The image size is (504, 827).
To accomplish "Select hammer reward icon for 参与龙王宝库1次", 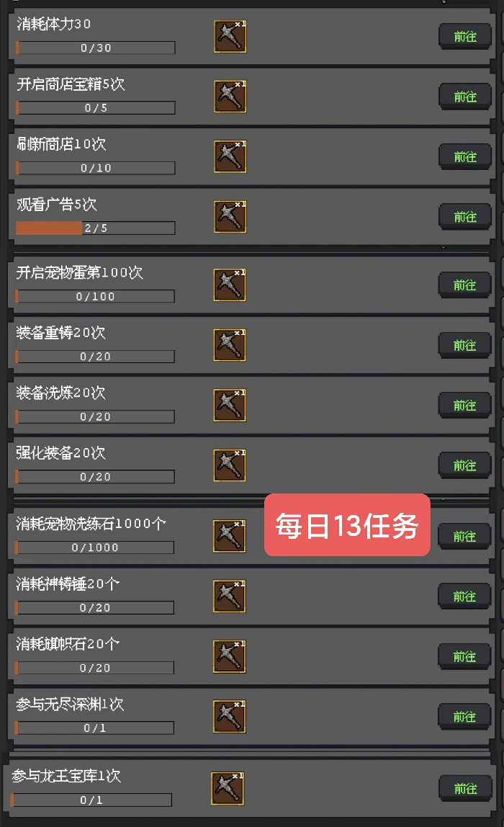I will (228, 789).
